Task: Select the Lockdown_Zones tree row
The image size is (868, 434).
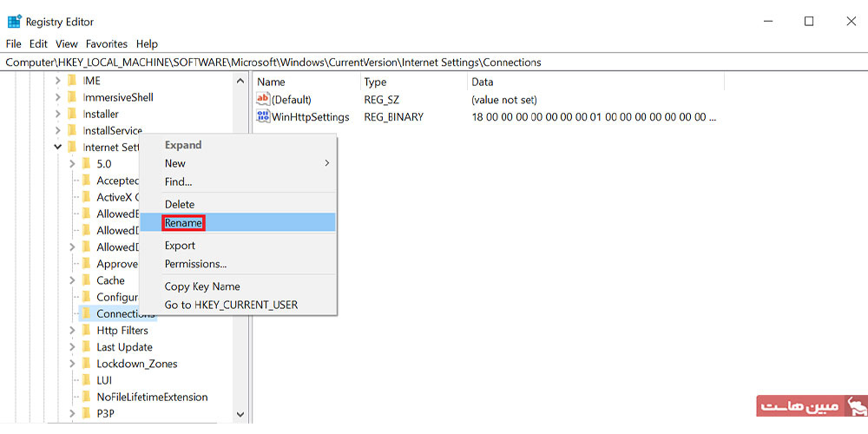Action: click(x=137, y=364)
